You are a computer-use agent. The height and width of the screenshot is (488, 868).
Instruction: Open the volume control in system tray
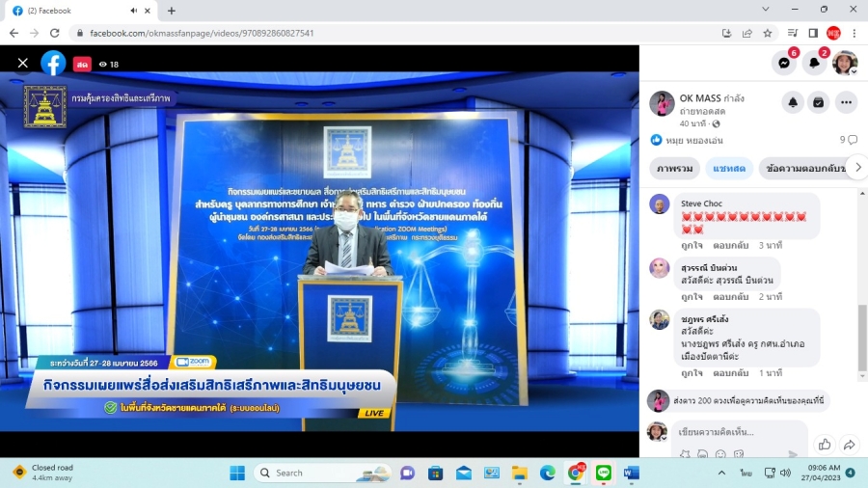coord(785,474)
